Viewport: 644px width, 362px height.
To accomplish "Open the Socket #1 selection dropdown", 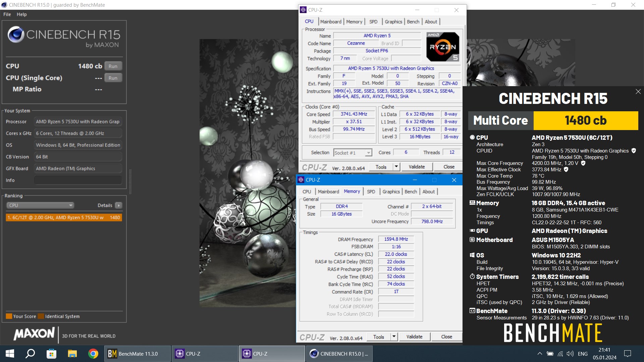I will tap(353, 153).
